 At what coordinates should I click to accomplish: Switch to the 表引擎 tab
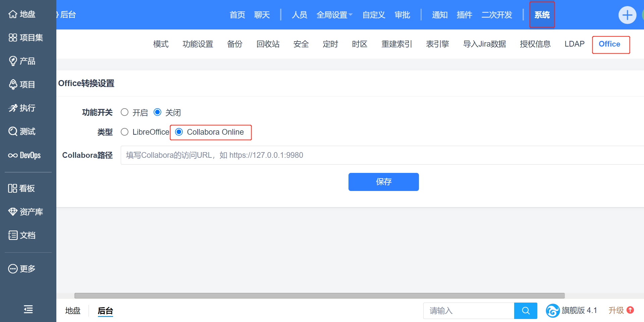(438, 44)
